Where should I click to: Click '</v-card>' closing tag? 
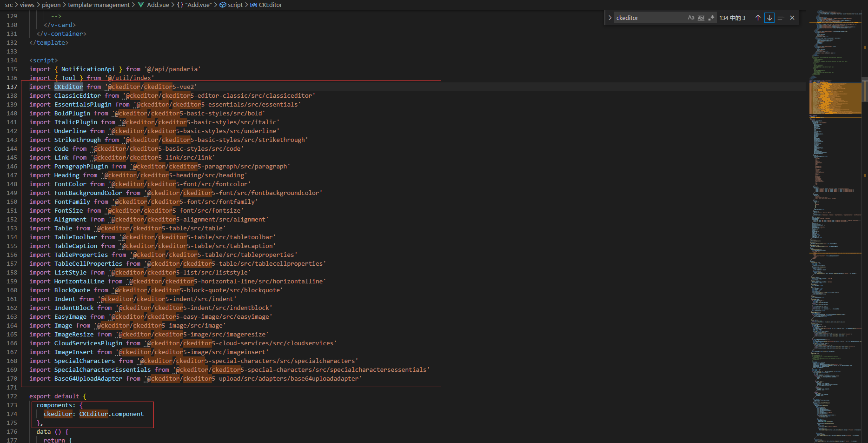(60, 25)
